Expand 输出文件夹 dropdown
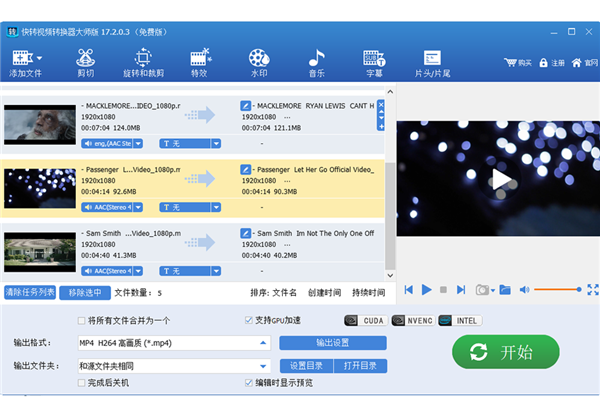The width and height of the screenshot is (600, 399). pos(263,366)
